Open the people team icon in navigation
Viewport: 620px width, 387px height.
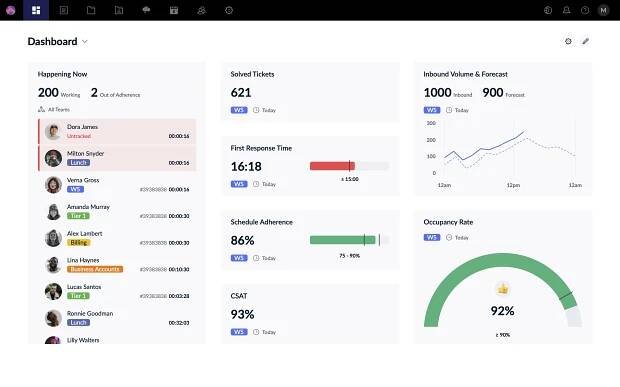[201, 10]
